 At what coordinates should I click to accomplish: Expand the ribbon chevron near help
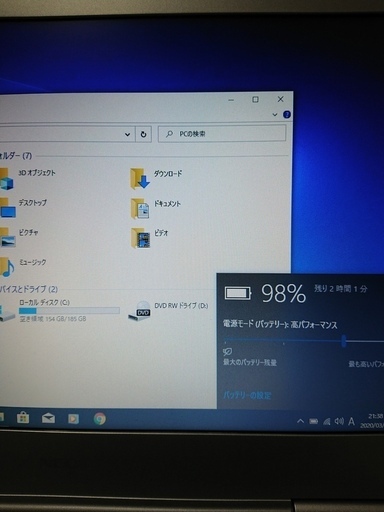275,115
